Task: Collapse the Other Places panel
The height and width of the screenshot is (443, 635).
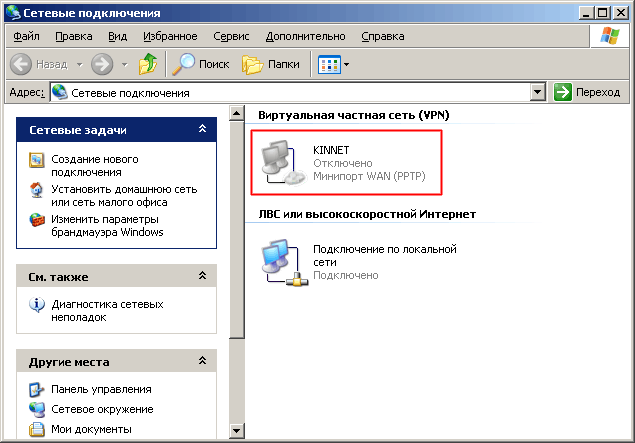Action: [x=202, y=361]
